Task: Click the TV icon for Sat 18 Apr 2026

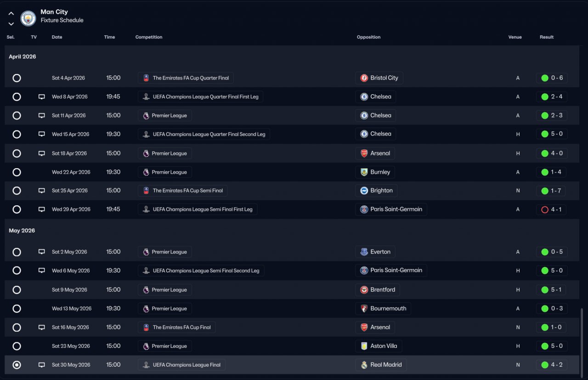Action: (x=42, y=153)
